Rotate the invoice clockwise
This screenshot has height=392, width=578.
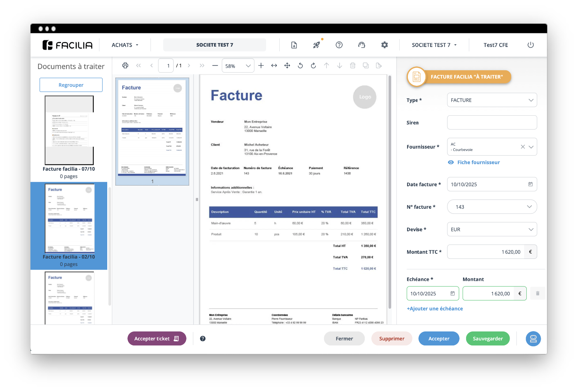(x=313, y=66)
